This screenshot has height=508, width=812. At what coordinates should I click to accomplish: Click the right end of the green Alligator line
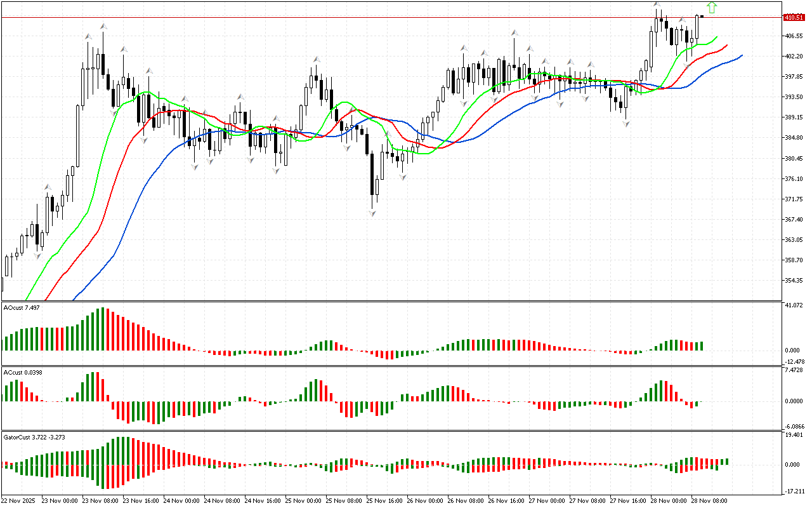pyautogui.click(x=717, y=37)
